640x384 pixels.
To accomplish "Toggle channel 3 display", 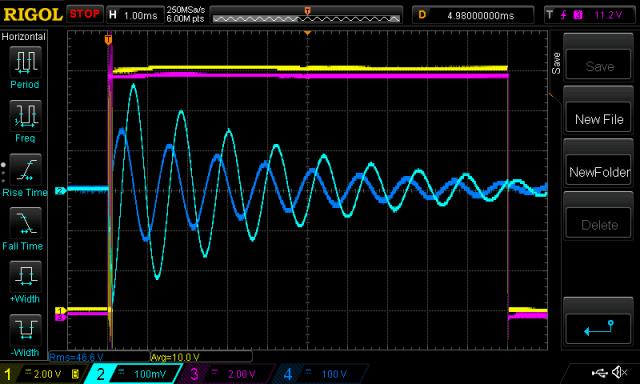I will tap(224, 374).
